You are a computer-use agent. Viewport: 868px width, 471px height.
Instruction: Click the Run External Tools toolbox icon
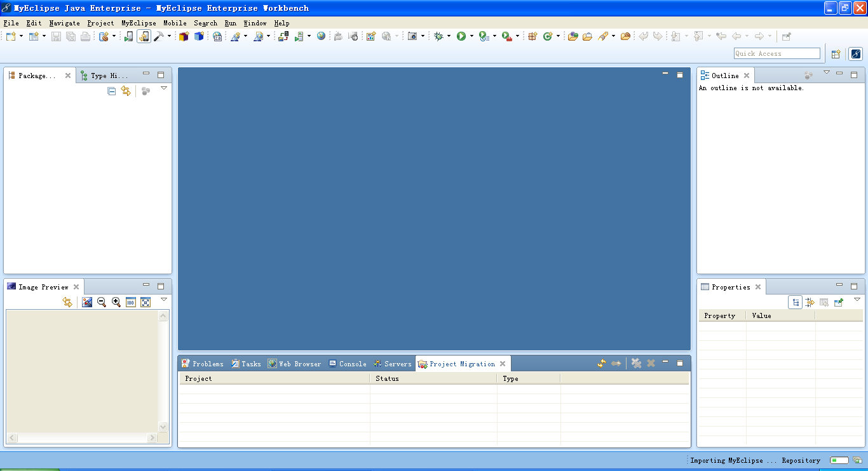506,36
